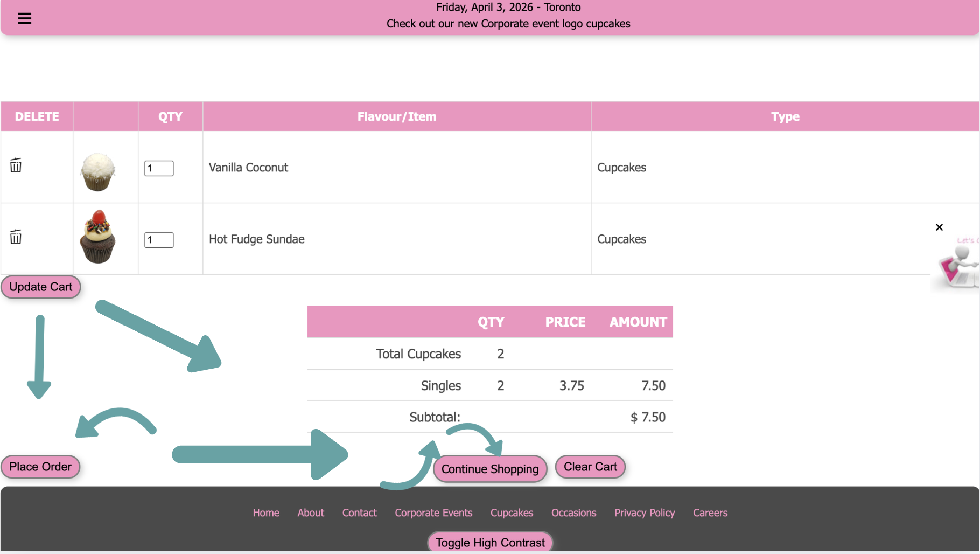Focus quantity field for Hot Fudge Sundae
The width and height of the screenshot is (980, 554).
tap(159, 240)
